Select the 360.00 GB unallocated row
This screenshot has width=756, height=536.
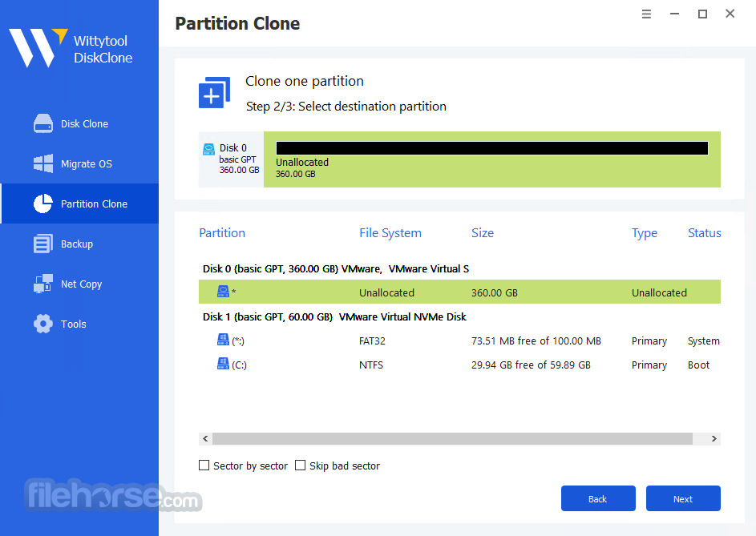pos(459,292)
